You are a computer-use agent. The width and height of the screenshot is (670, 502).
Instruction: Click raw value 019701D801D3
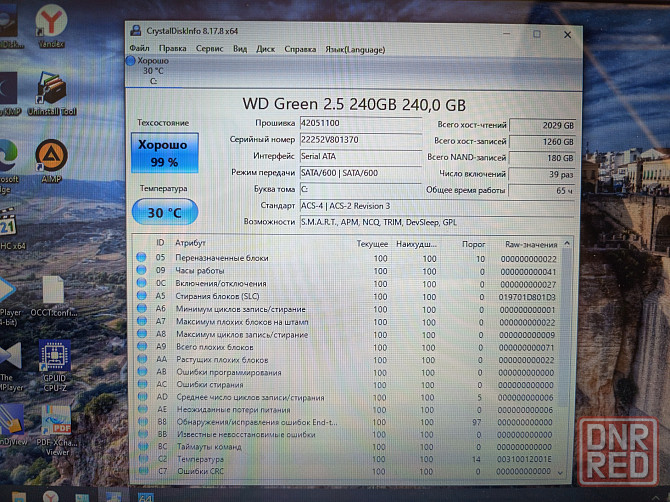(x=527, y=297)
